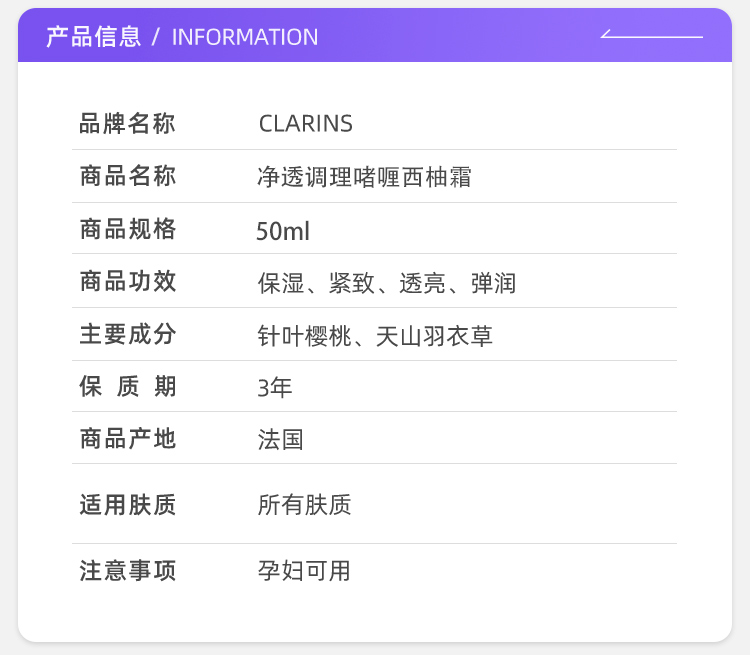The width and height of the screenshot is (750, 655).
Task: Select the CLARINS brand value
Action: pos(306,123)
